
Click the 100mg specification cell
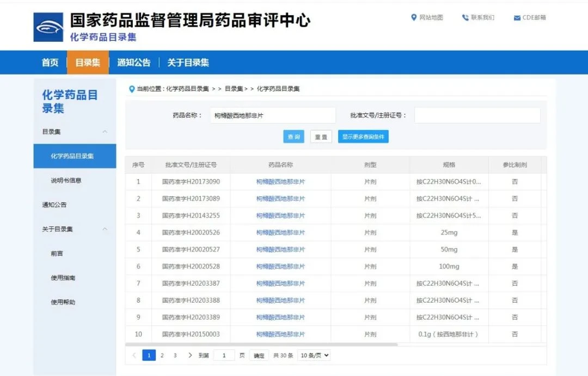tap(449, 267)
